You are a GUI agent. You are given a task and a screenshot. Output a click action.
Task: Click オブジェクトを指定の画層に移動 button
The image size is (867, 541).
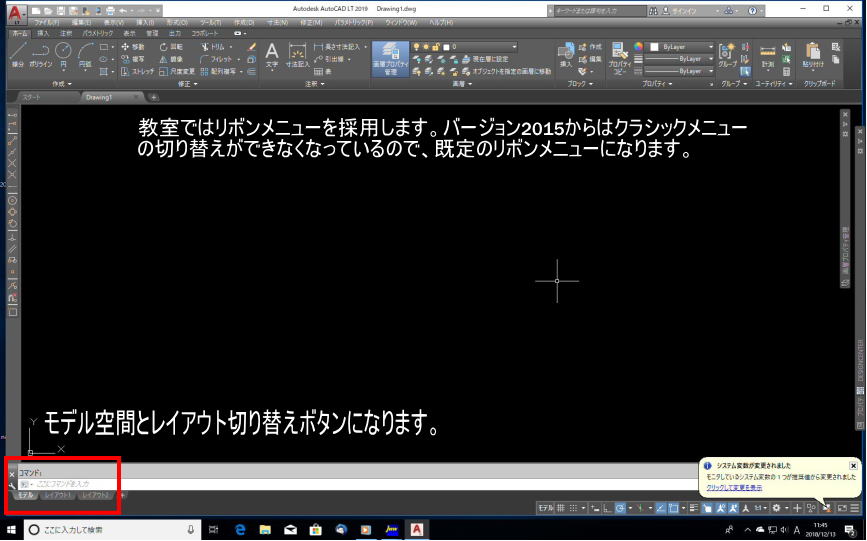point(506,71)
